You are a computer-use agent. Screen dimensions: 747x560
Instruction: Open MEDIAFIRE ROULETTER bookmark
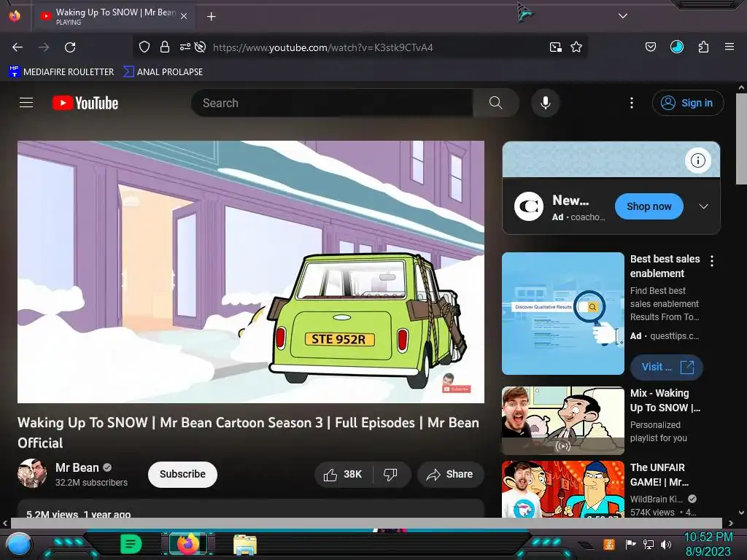pos(61,72)
